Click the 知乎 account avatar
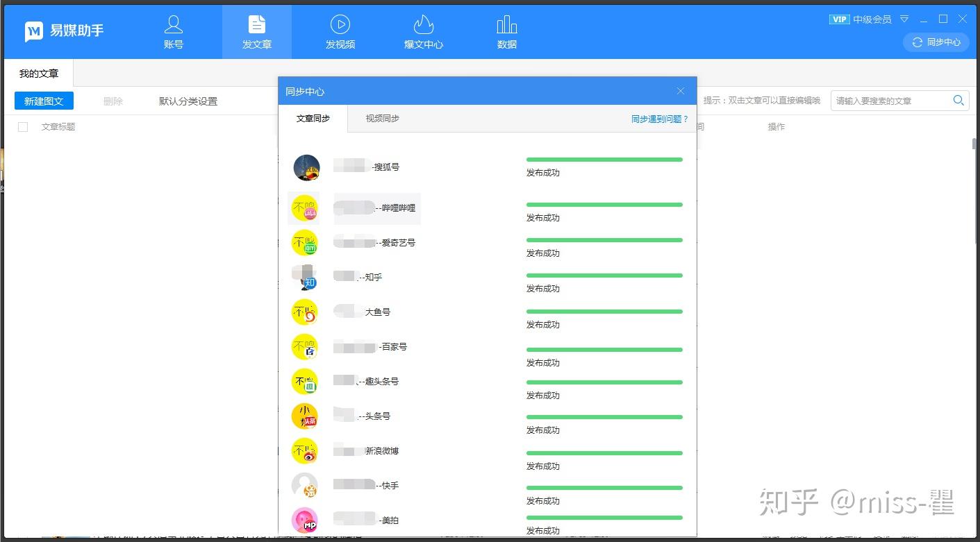 [x=304, y=278]
